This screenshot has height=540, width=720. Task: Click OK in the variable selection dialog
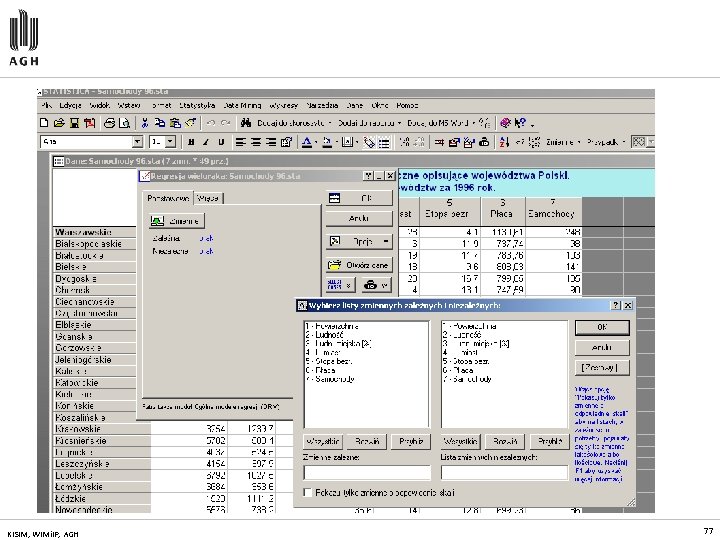[602, 327]
